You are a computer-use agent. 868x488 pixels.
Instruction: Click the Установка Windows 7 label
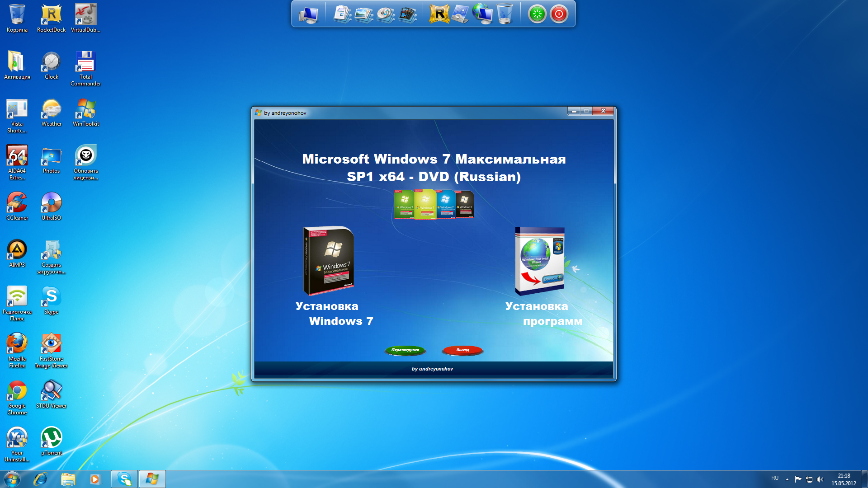(x=334, y=314)
